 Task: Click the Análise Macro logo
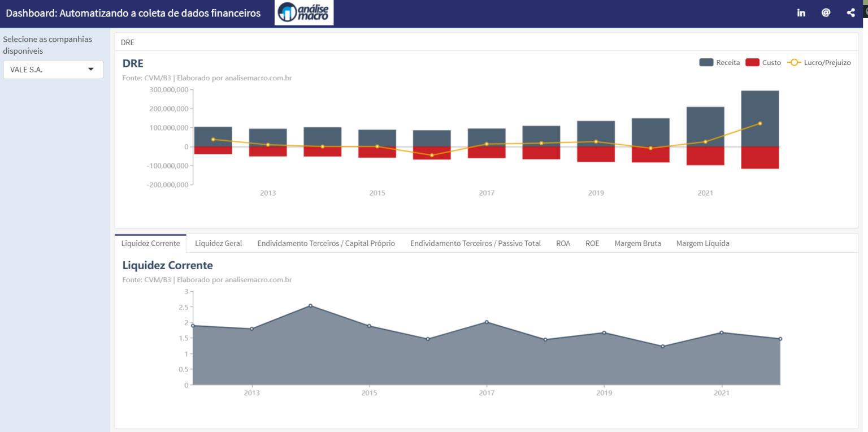click(303, 12)
